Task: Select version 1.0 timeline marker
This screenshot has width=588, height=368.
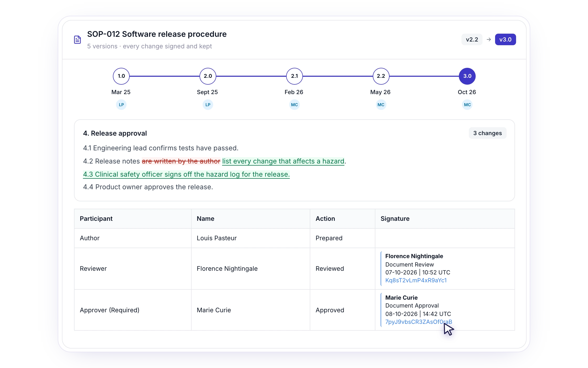Action: 121,76
